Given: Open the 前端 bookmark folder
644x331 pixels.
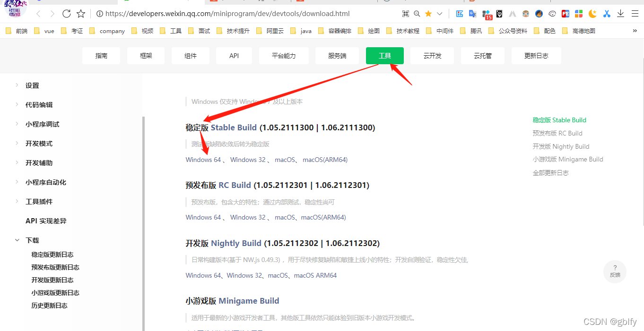Looking at the screenshot, I should (16, 31).
